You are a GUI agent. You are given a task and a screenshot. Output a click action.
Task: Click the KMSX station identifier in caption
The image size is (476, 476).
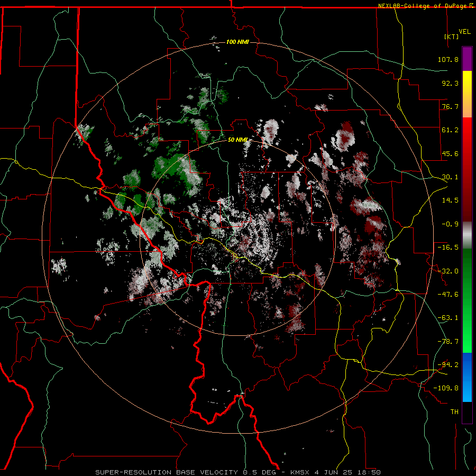pos(300,472)
